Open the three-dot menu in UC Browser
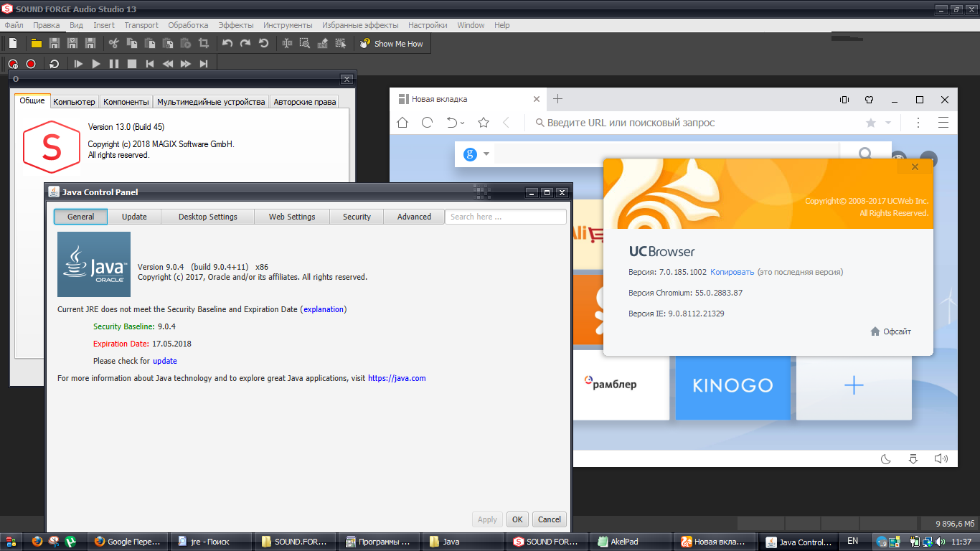This screenshot has height=551, width=980. pyautogui.click(x=918, y=123)
